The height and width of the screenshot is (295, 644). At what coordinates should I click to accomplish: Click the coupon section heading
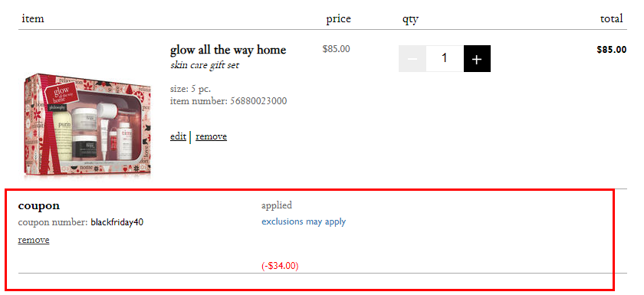(x=39, y=206)
